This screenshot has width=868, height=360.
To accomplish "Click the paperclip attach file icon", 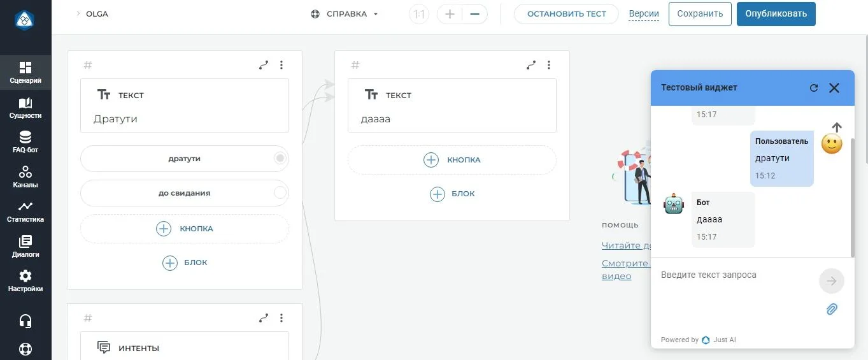I will (x=832, y=309).
